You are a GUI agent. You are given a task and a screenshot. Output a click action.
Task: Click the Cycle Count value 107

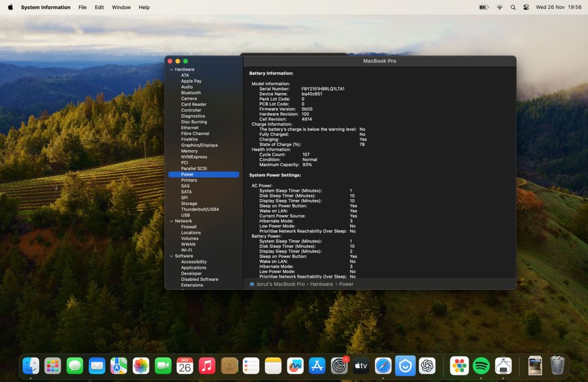(x=306, y=155)
